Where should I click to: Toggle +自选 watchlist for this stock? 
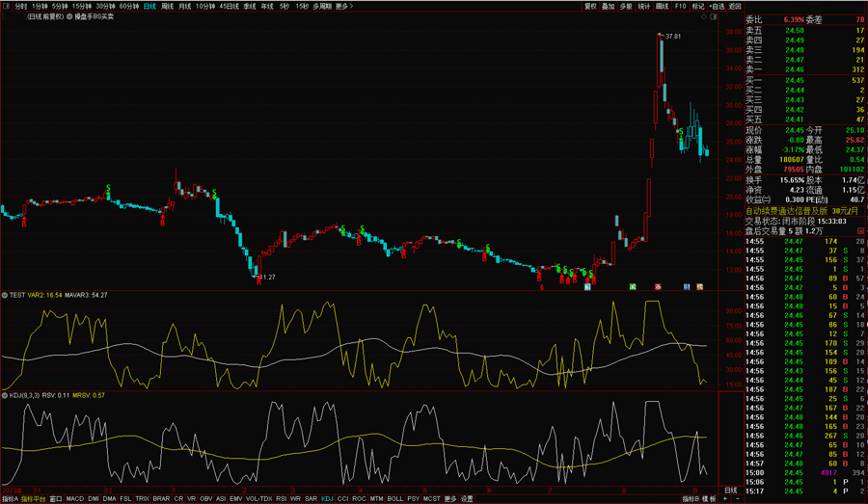click(715, 6)
